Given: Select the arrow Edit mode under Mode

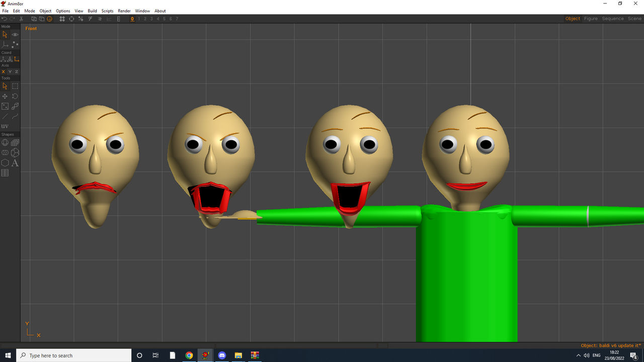Looking at the screenshot, I should pos(5,35).
